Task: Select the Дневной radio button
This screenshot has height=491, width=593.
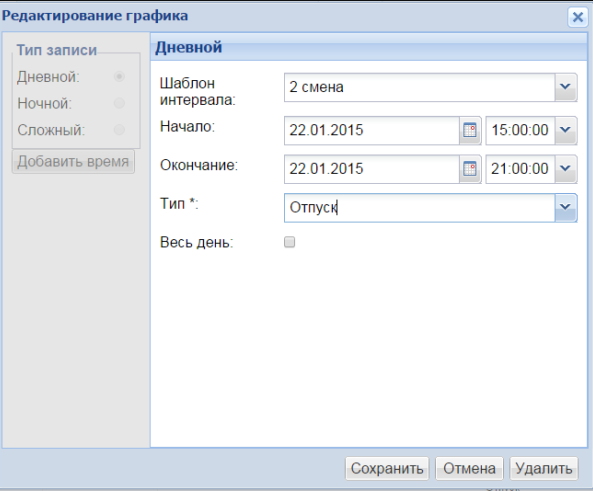Action: pyautogui.click(x=120, y=77)
